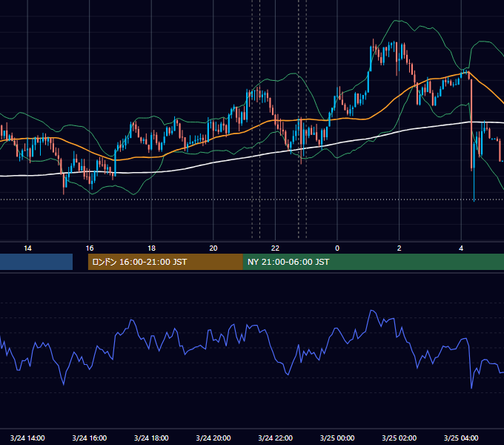Click the NY 21:00-06:00 JST session bar
504x445 pixels.
tap(373, 262)
